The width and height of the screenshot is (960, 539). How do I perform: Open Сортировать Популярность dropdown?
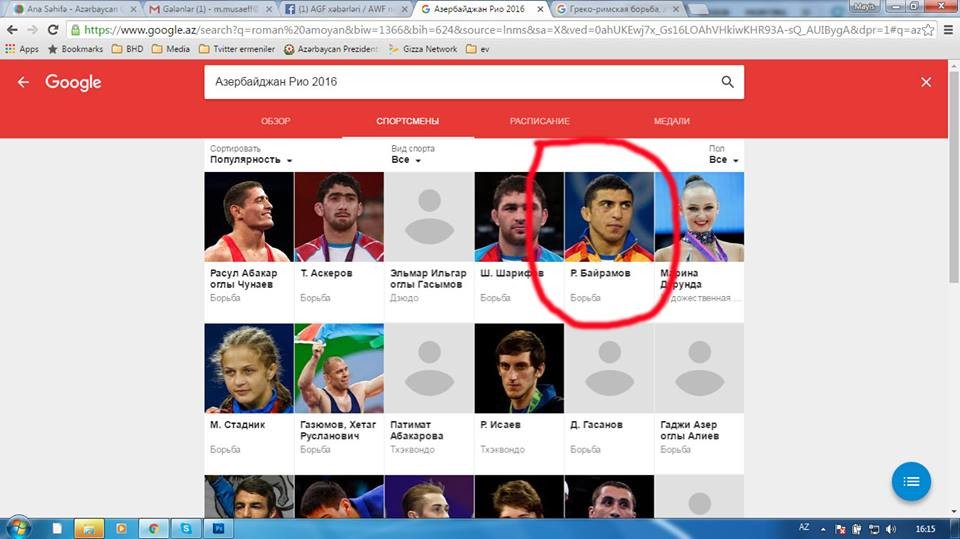(x=251, y=154)
